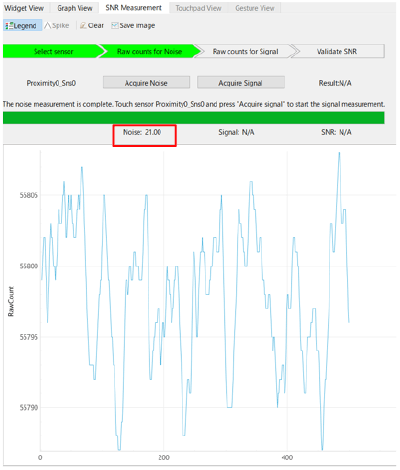Open the Graph View tab

tap(75, 8)
